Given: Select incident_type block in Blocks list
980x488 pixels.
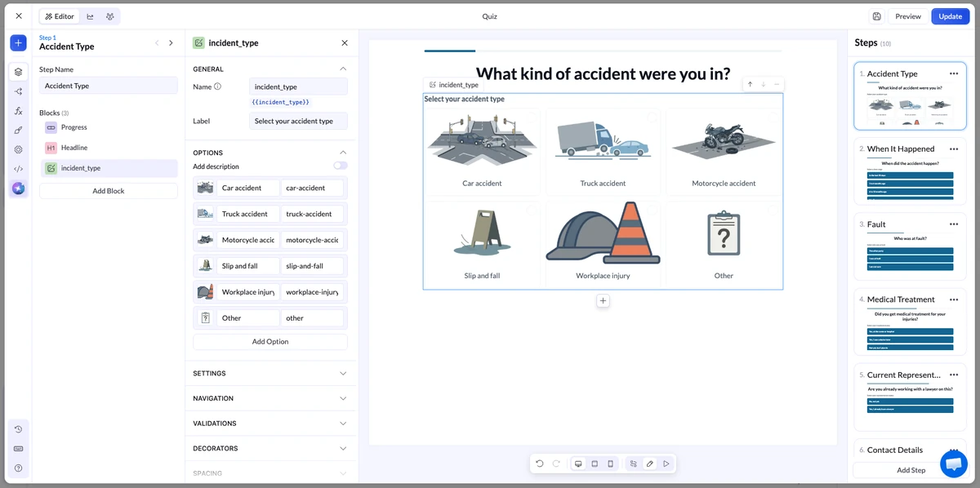Looking at the screenshot, I should click(x=109, y=168).
